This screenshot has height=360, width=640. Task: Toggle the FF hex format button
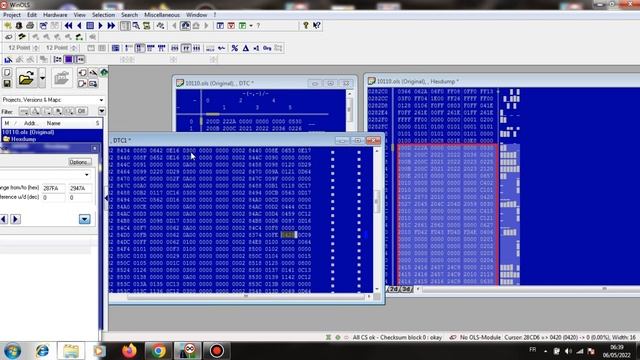pyautogui.click(x=186, y=48)
